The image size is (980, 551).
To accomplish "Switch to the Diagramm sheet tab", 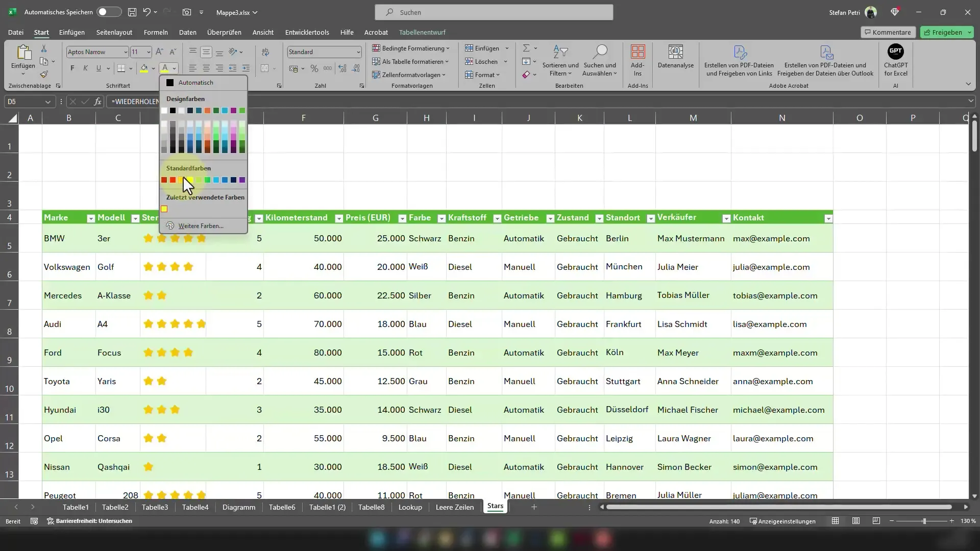I will (x=239, y=506).
